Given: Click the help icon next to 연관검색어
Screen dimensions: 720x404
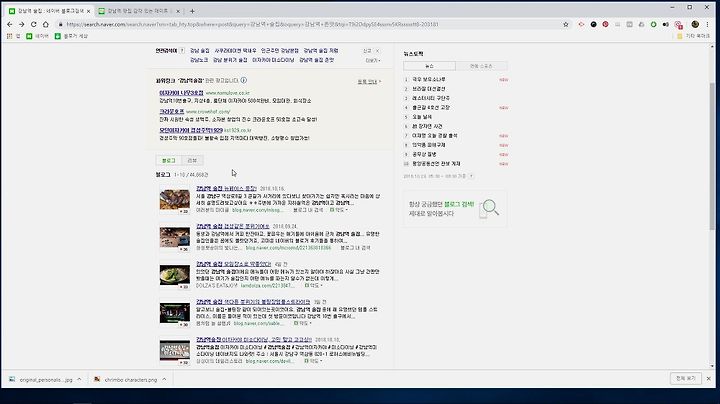Looking at the screenshot, I should click(x=182, y=50).
